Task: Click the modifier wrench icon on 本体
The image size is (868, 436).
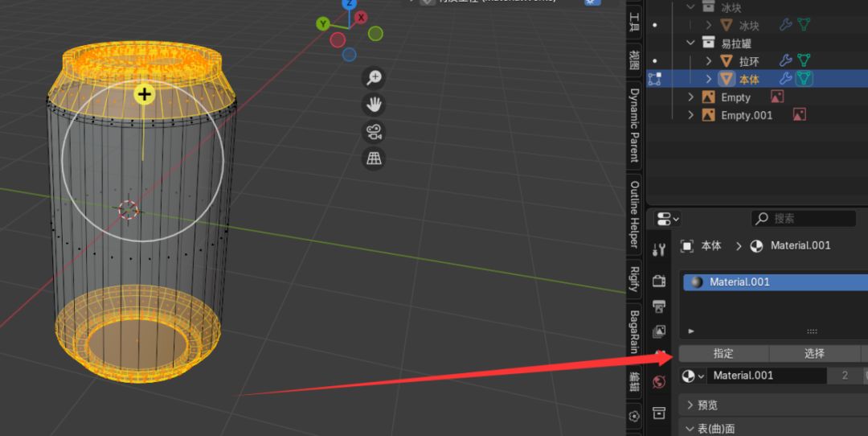Action: click(x=785, y=79)
